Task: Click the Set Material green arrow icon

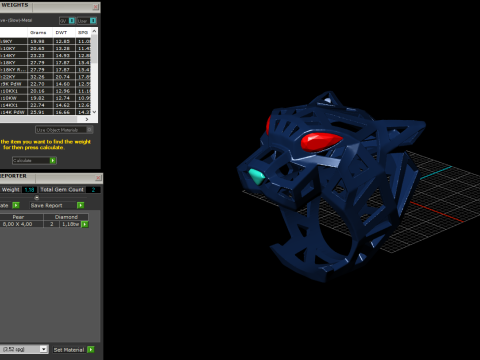Action: coord(91,349)
